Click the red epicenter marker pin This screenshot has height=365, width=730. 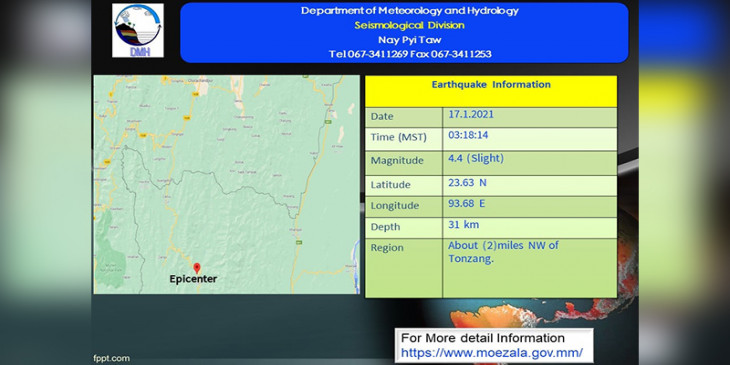(x=197, y=268)
